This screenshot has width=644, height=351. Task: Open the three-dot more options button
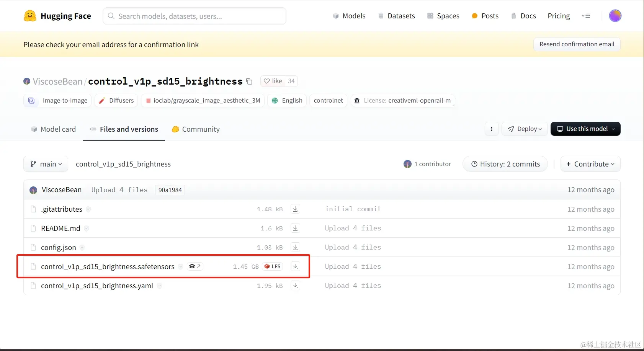(x=492, y=129)
